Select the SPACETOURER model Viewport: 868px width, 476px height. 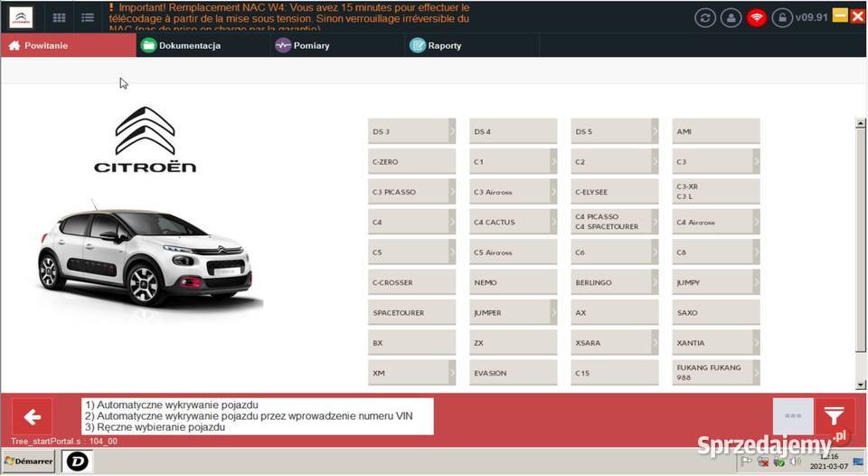coord(412,312)
